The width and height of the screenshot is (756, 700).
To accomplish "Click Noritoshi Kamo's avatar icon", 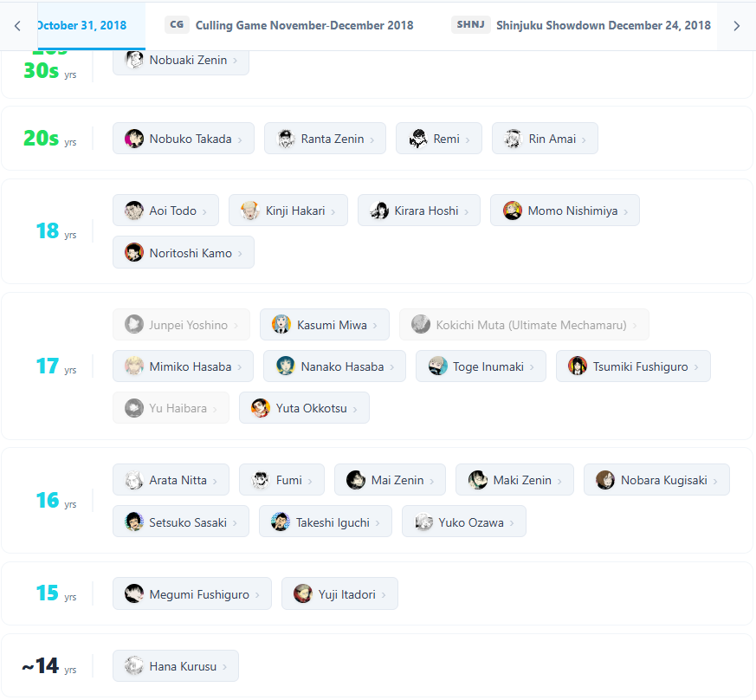I will [x=134, y=253].
